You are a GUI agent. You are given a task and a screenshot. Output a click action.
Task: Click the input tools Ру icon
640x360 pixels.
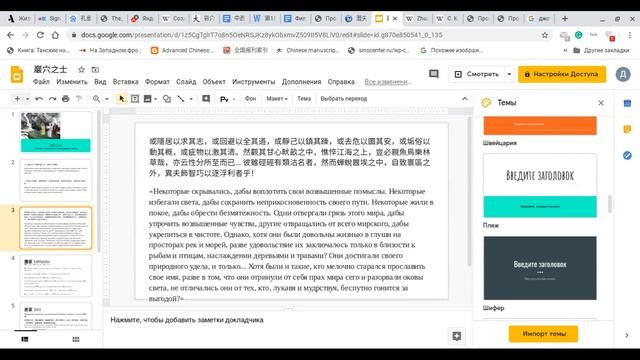(x=224, y=99)
